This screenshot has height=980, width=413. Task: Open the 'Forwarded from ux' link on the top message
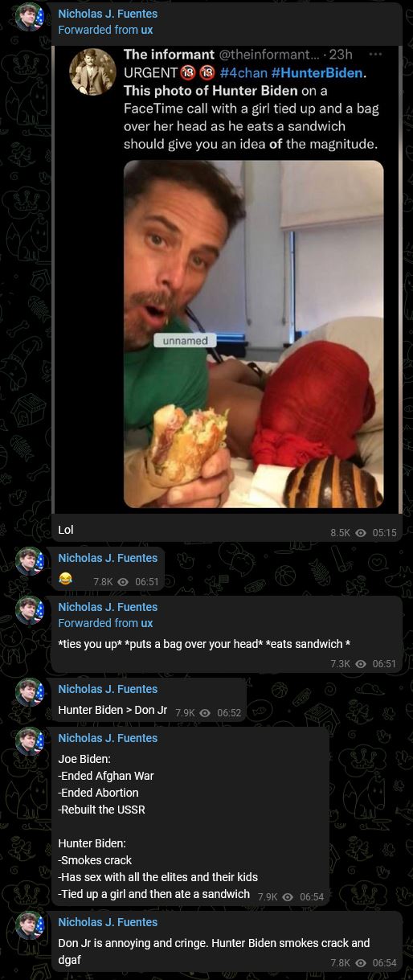105,30
